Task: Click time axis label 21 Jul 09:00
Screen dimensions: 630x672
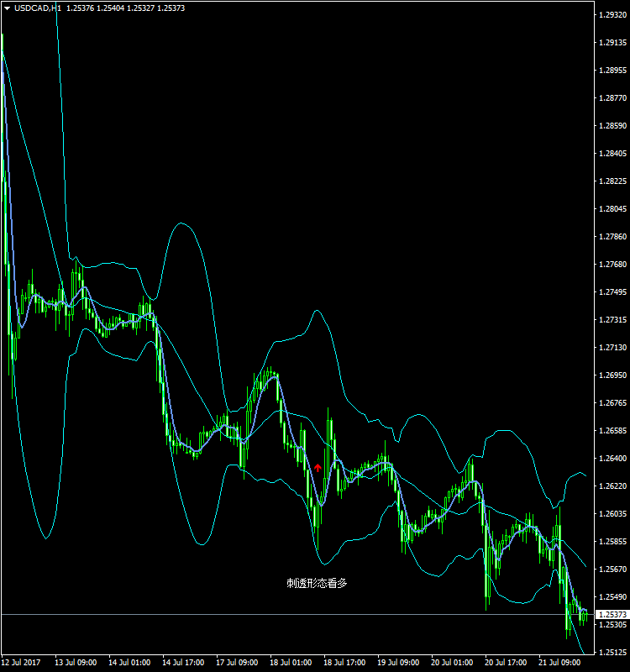Action: [x=559, y=663]
